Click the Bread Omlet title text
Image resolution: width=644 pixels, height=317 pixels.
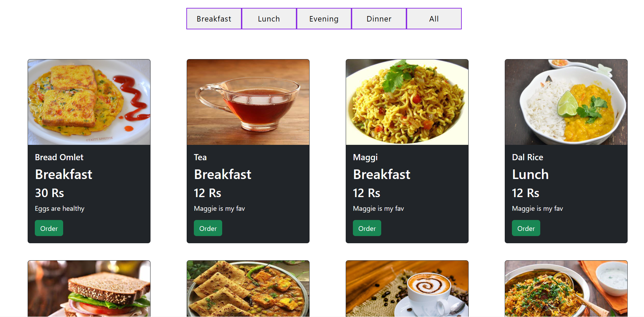[59, 157]
